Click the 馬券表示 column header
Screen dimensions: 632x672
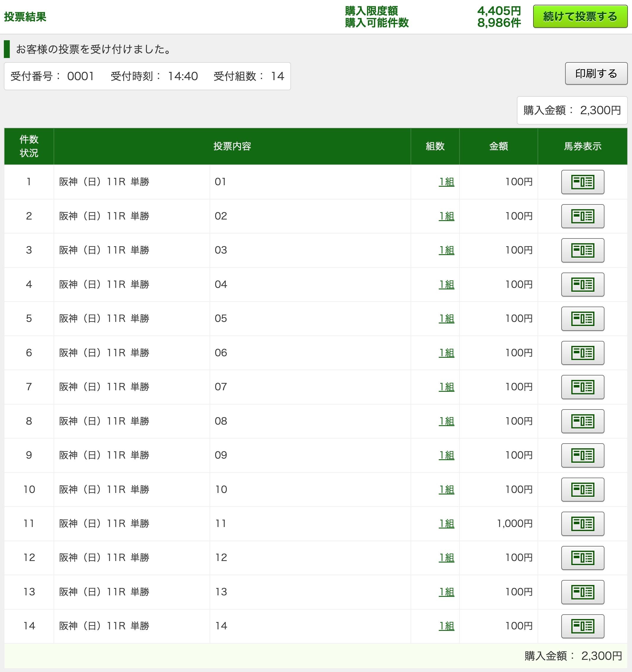582,146
